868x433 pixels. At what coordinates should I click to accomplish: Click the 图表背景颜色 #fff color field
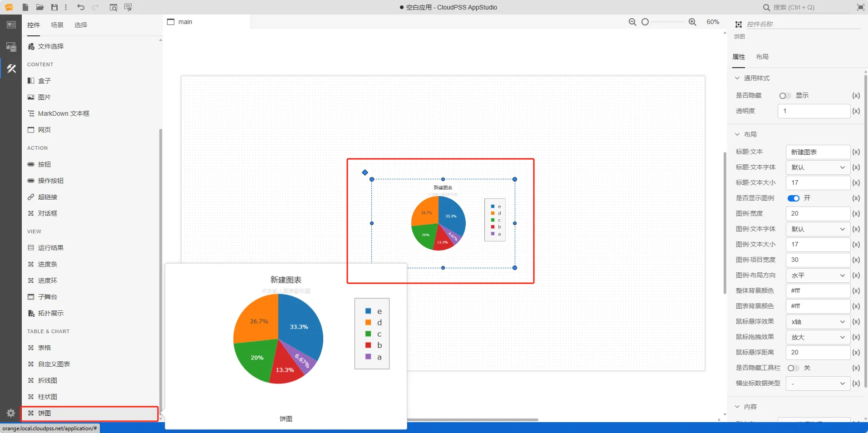[x=818, y=306]
